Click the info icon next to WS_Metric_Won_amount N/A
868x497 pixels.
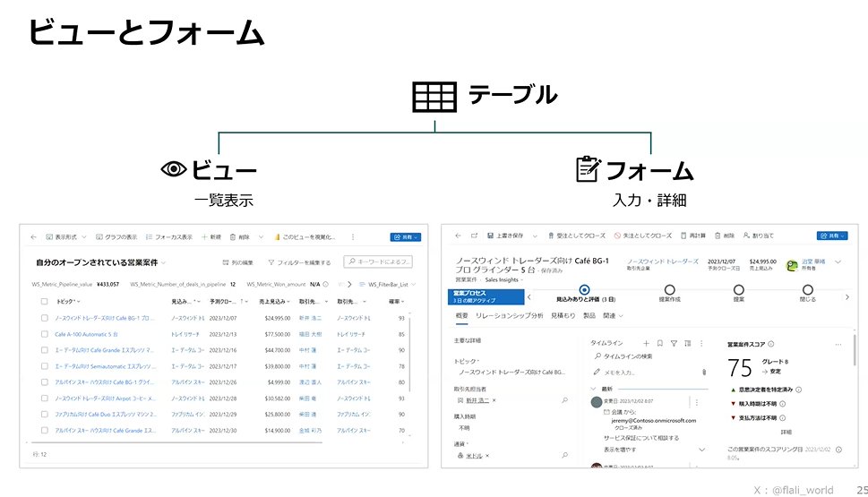pyautogui.click(x=325, y=284)
